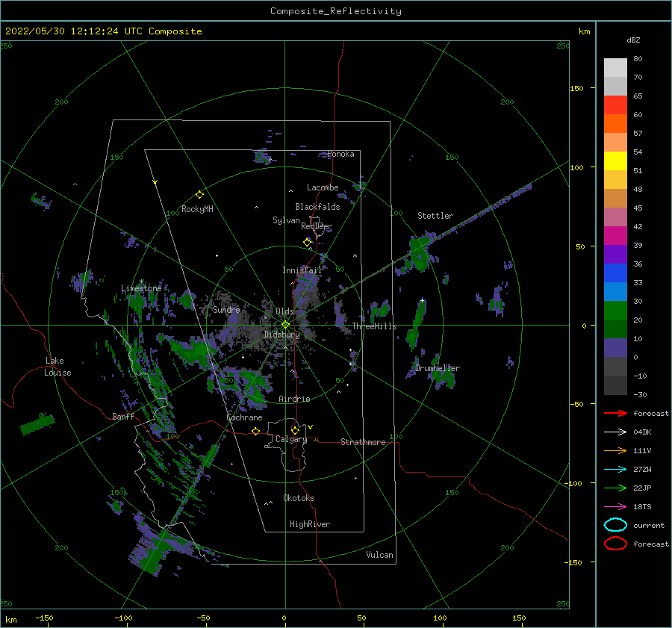Click the yellow radar site marker at Olds
This screenshot has width=672, height=628.
(x=285, y=325)
